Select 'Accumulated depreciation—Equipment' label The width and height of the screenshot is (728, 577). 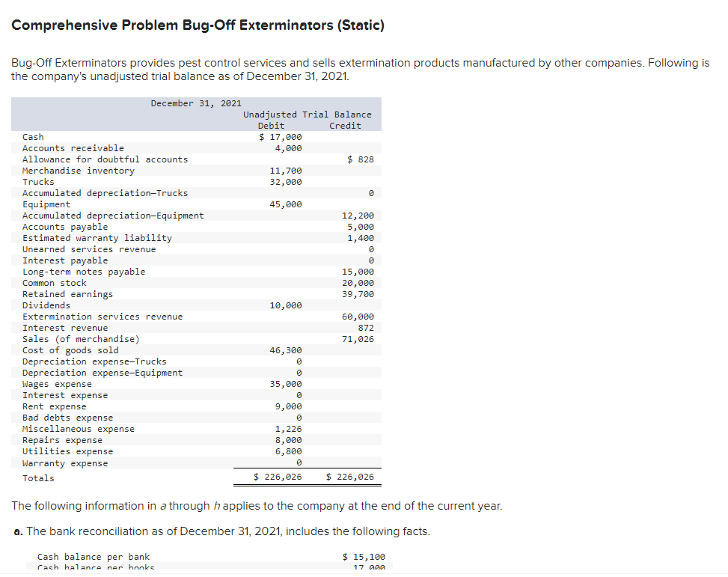pyautogui.click(x=113, y=216)
